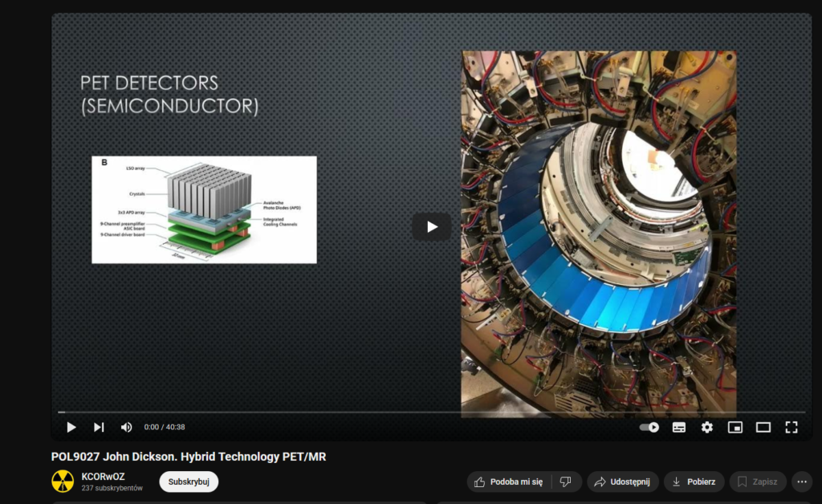Open the video settings gear menu
Image resolution: width=822 pixels, height=504 pixels.
pos(706,427)
